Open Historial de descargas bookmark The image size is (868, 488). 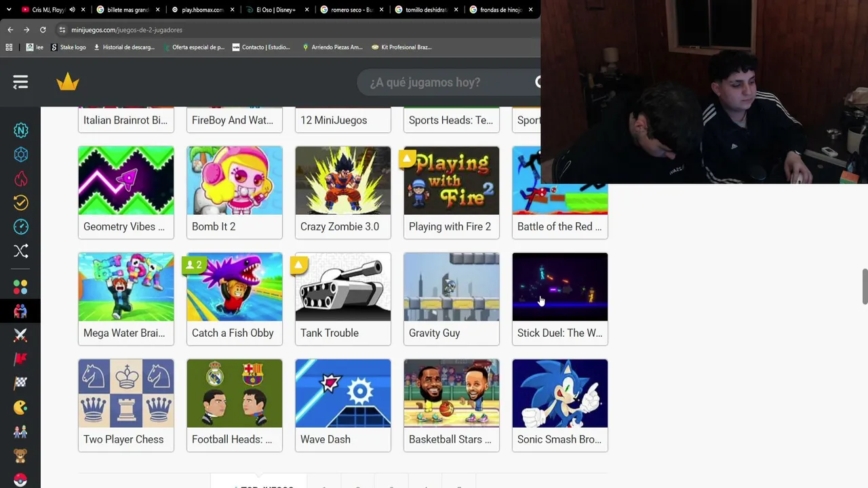pyautogui.click(x=124, y=47)
